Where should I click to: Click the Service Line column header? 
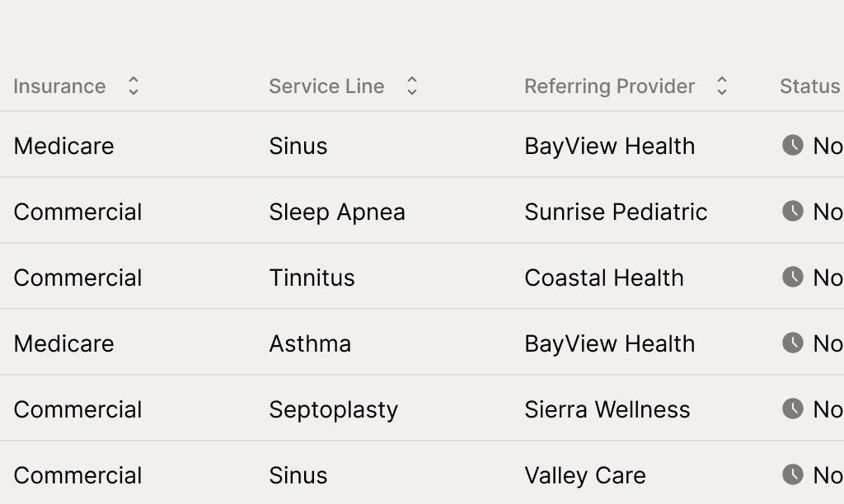click(x=326, y=86)
